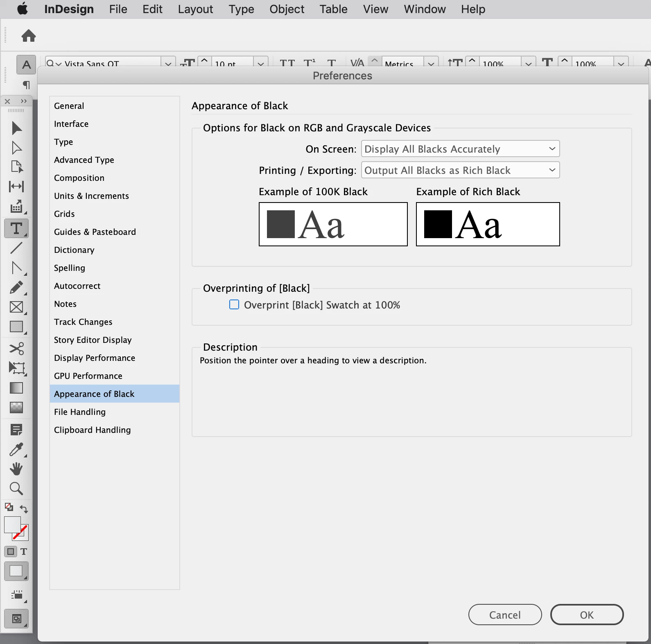
Task: Swap fill and stroke colors
Action: (x=24, y=509)
